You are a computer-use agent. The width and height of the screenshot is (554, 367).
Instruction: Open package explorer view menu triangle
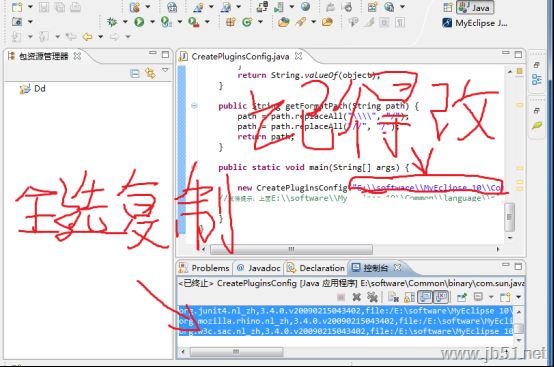(165, 70)
